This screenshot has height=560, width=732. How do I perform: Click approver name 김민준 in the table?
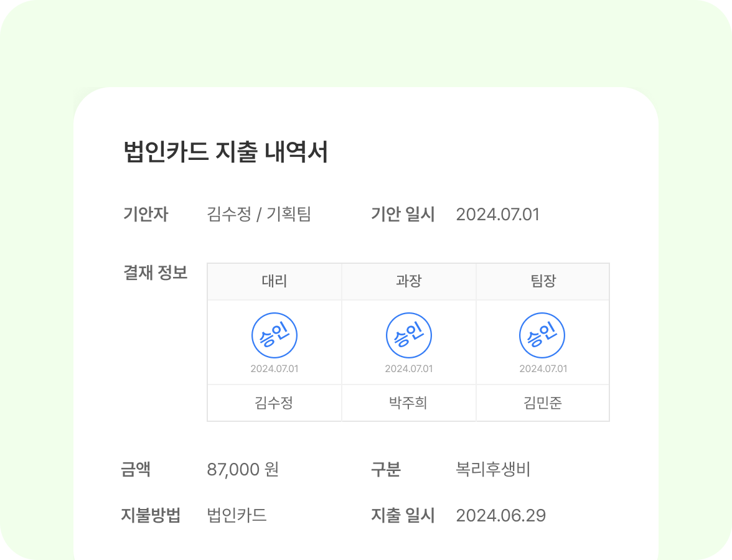(543, 402)
